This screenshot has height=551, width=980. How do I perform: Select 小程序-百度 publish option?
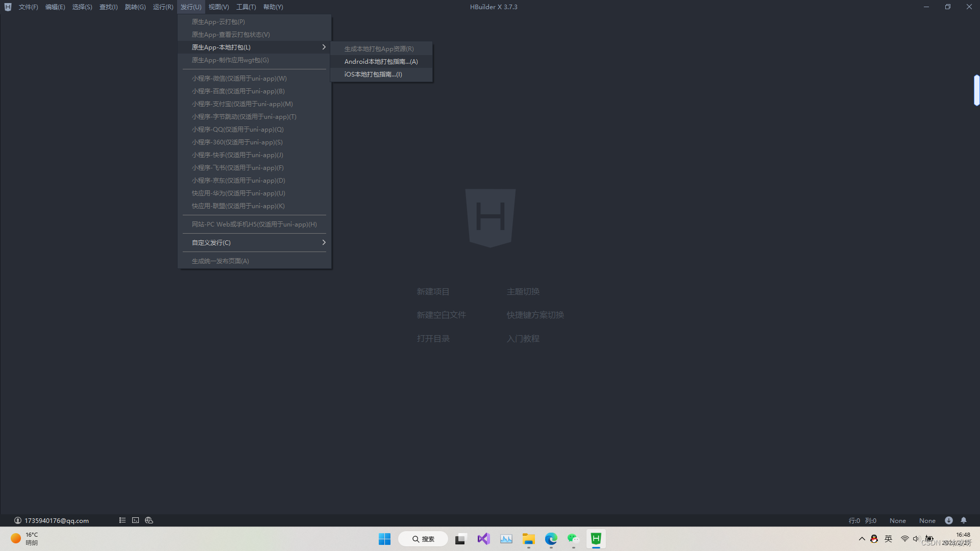254,91
